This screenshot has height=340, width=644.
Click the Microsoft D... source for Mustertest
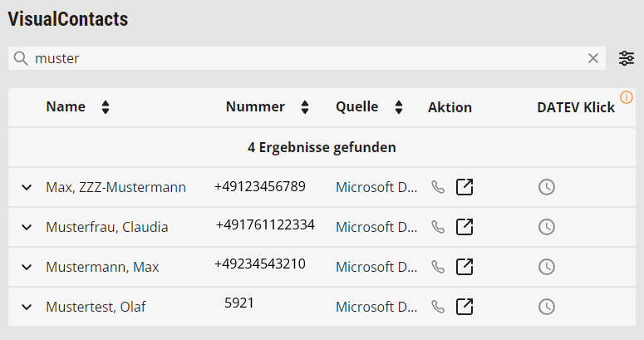click(x=376, y=307)
